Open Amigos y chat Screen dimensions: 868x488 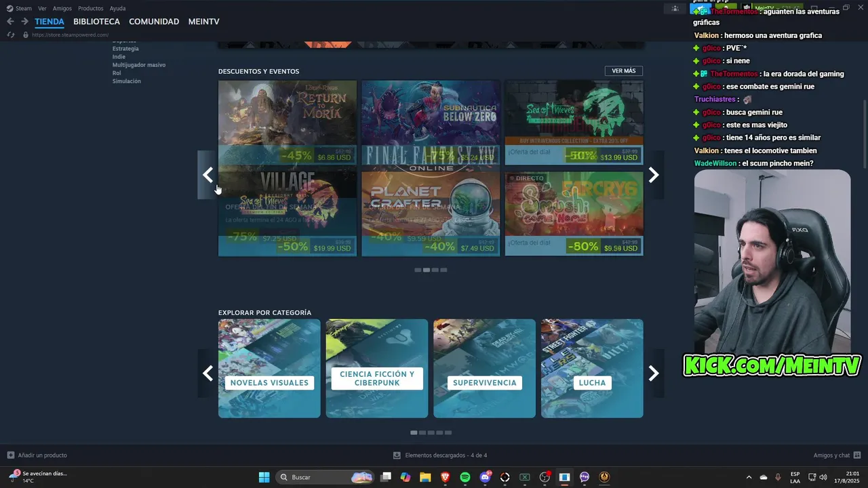tap(837, 455)
